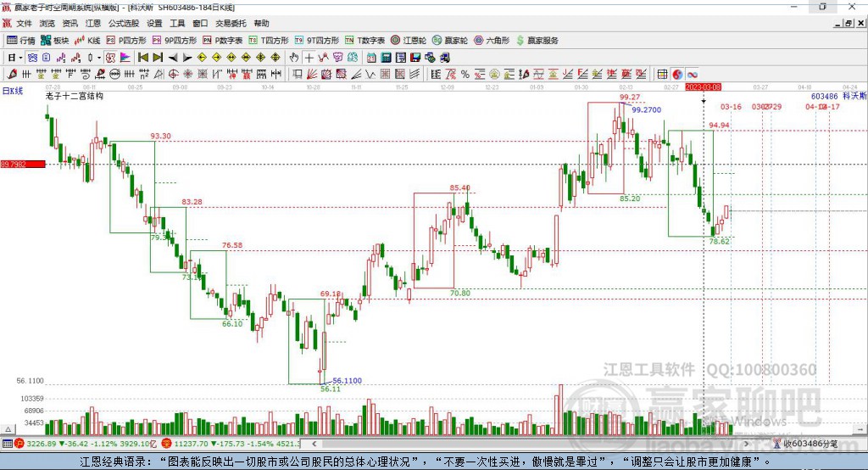Select the Gann fan lines icon
Viewport: 868px width, 470px height.
311,74
